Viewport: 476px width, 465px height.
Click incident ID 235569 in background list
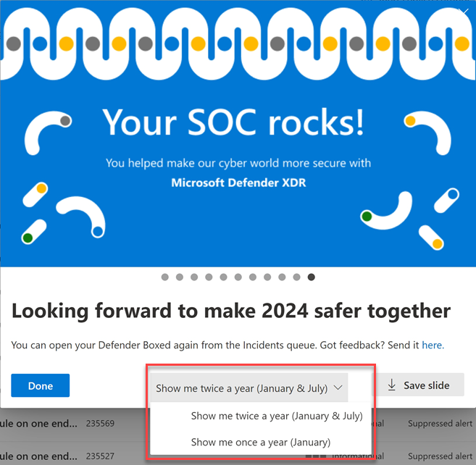[100, 424]
